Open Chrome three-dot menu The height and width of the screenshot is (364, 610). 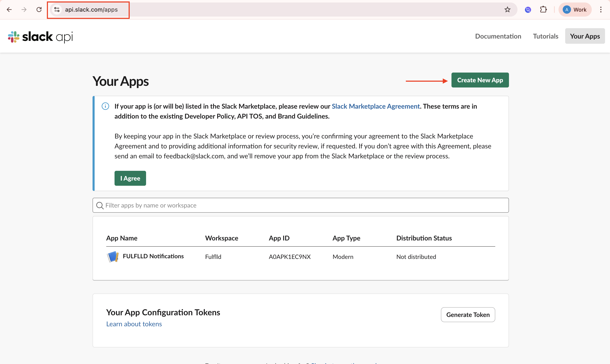pyautogui.click(x=601, y=10)
